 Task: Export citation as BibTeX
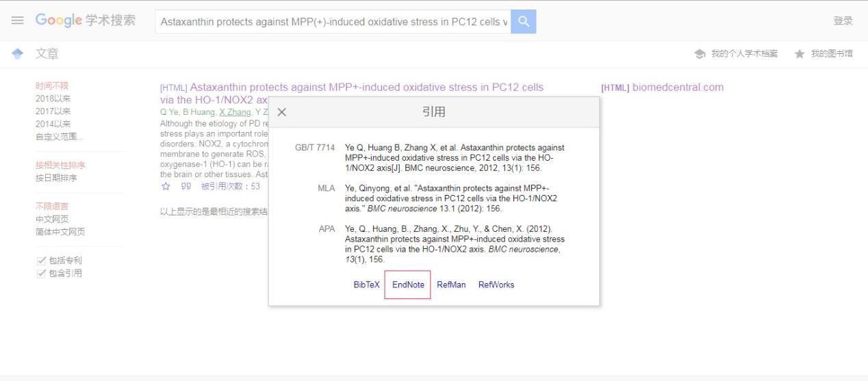coord(366,285)
